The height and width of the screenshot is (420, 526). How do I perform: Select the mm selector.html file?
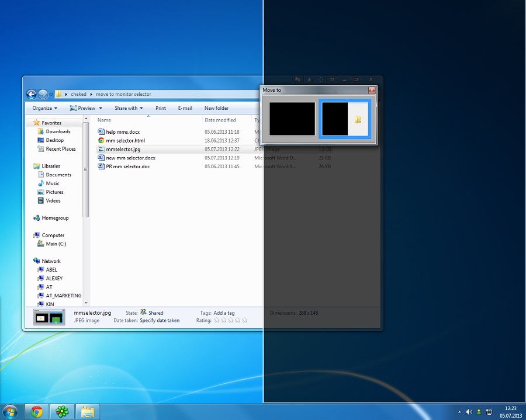click(125, 141)
